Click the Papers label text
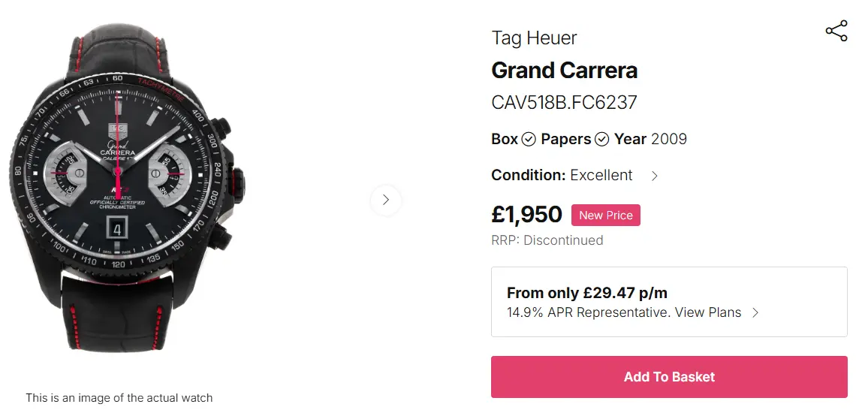 (565, 140)
